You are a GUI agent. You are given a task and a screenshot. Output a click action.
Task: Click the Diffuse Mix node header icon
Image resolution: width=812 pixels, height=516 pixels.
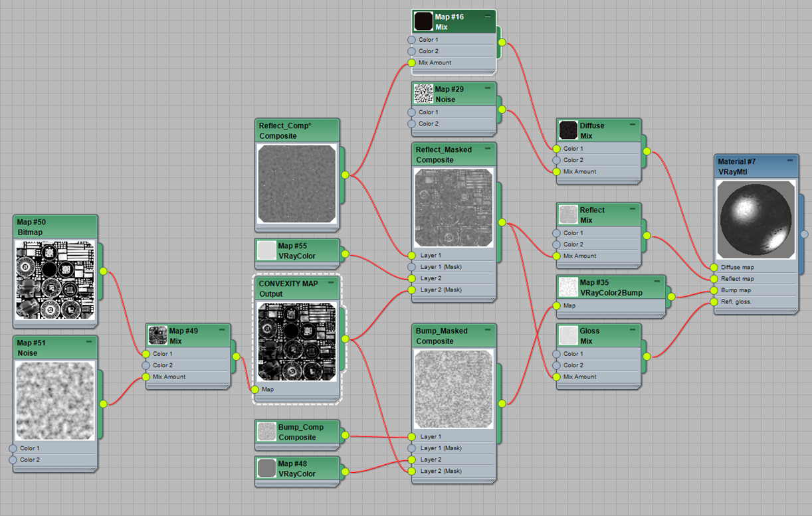click(568, 130)
